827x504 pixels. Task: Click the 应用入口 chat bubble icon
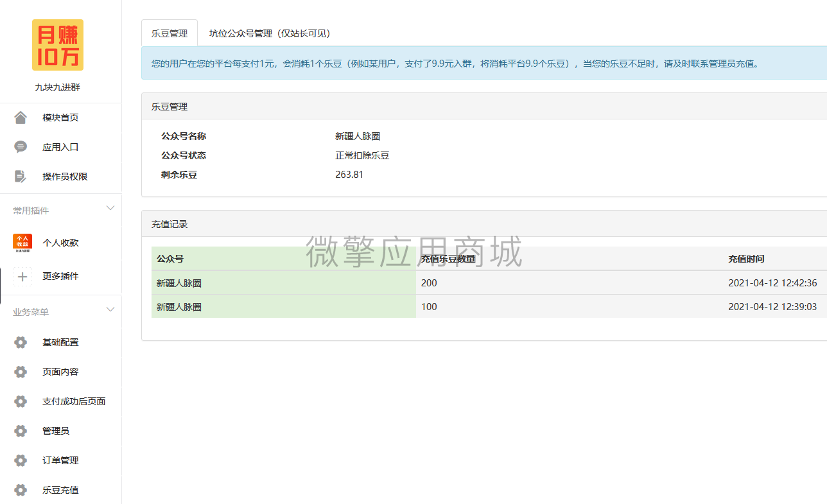[x=21, y=147]
